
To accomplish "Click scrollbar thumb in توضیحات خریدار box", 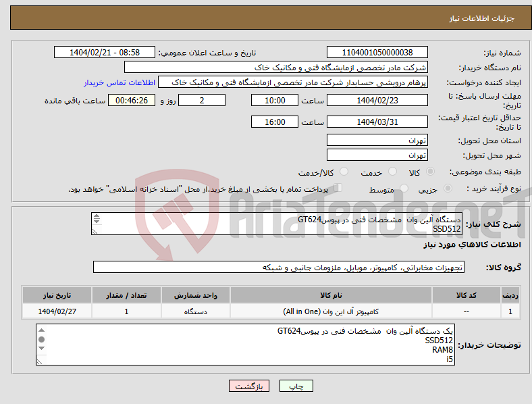I will coord(41,339).
